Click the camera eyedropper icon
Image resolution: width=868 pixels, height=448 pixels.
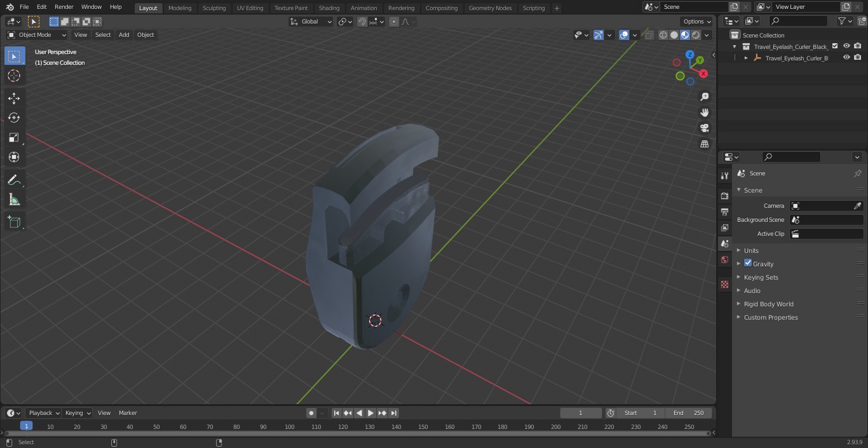857,206
